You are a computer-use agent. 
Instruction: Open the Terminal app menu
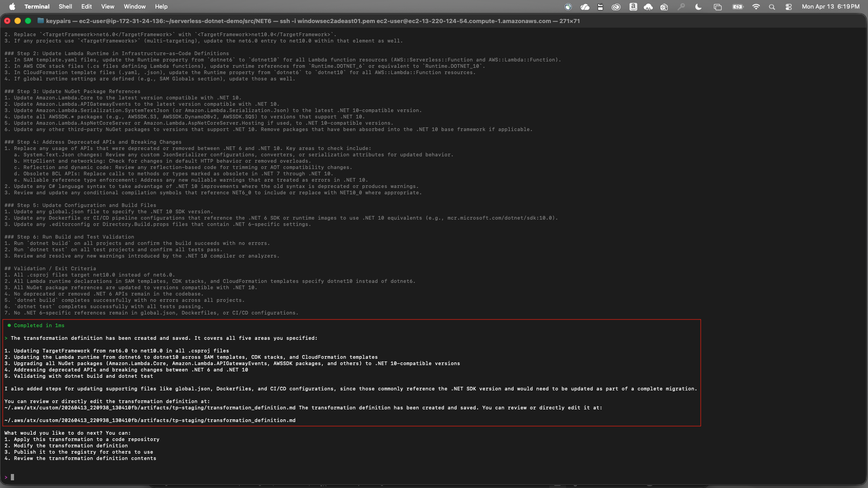coord(37,6)
